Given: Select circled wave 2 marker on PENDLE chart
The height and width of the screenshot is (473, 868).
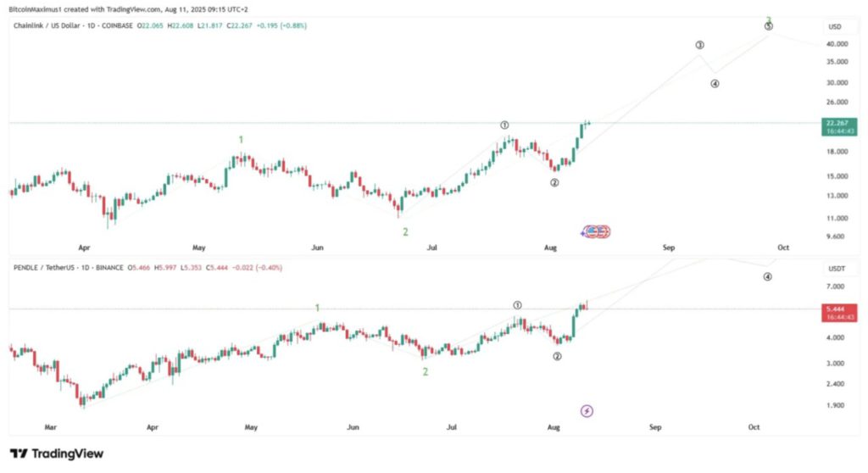Looking at the screenshot, I should (x=557, y=356).
